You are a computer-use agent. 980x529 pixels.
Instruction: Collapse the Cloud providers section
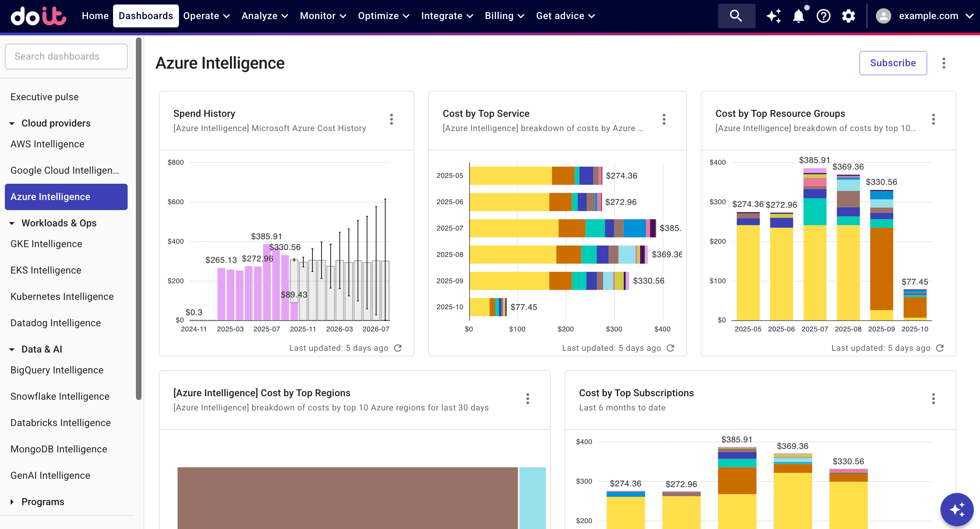(x=12, y=123)
